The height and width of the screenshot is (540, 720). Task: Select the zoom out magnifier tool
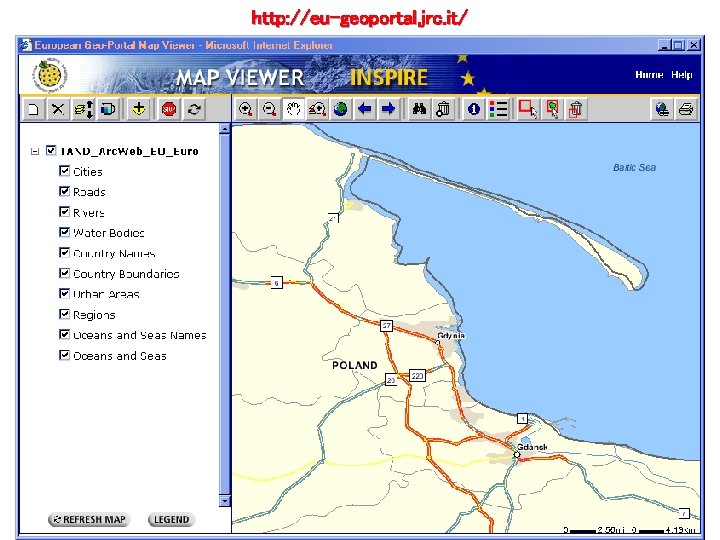pos(270,109)
